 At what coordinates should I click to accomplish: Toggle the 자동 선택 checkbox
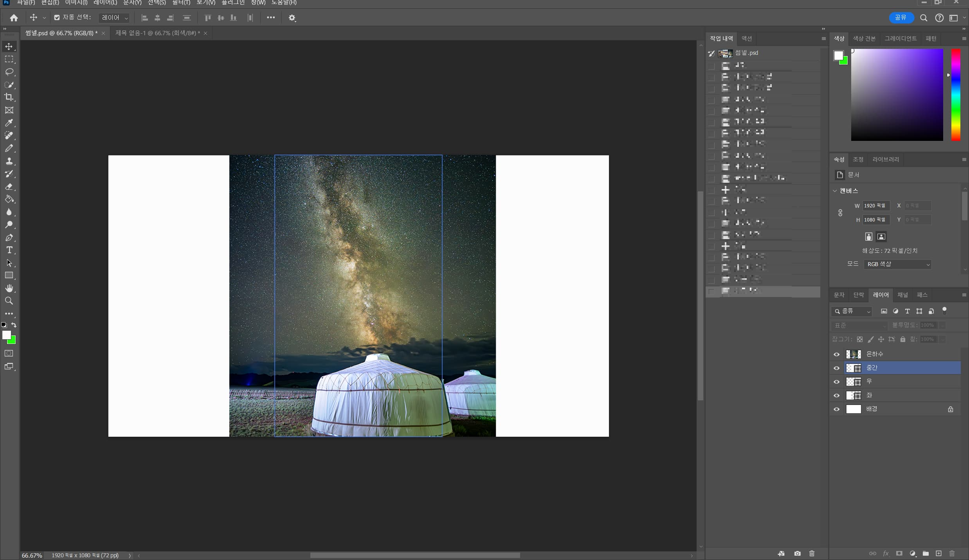click(57, 18)
